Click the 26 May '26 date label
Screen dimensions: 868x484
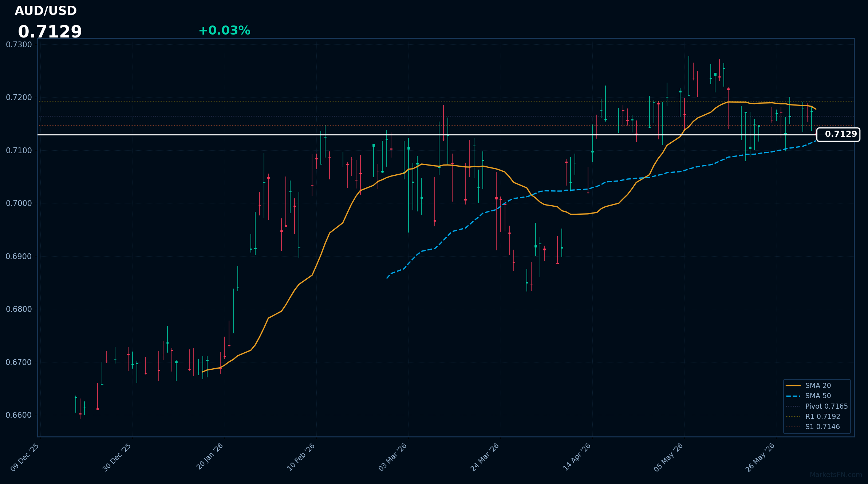point(760,457)
